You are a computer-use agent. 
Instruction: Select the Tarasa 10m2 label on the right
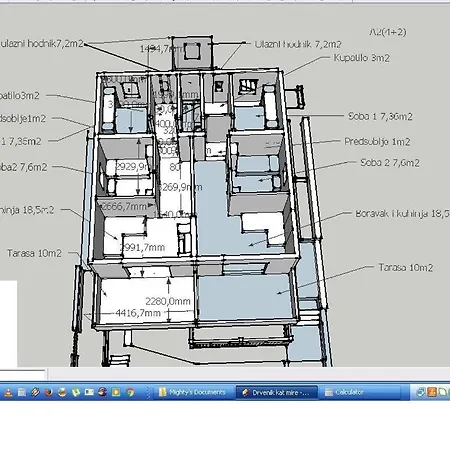[406, 268]
